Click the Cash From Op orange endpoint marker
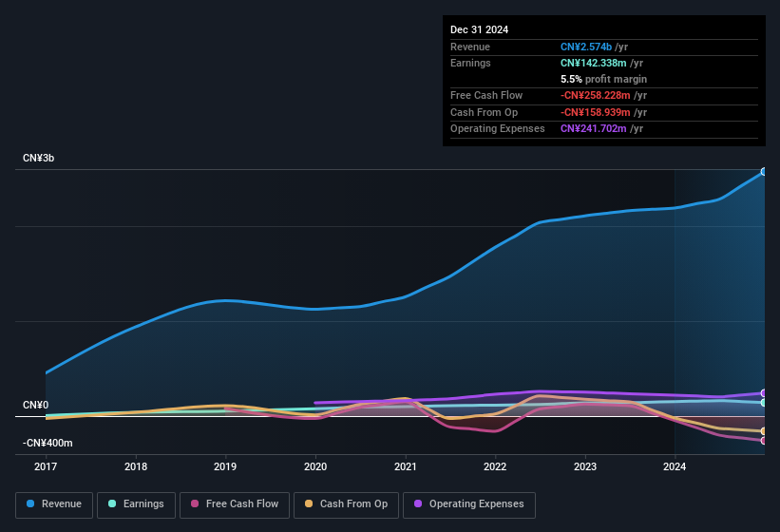This screenshot has width=780, height=532. point(764,431)
